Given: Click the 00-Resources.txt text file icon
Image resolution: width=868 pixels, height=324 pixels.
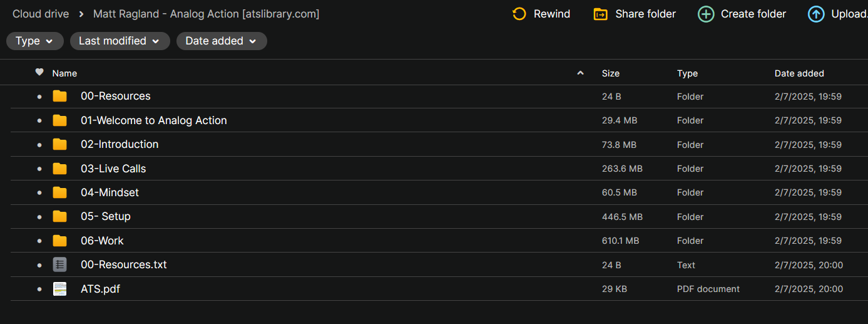Looking at the screenshot, I should pos(59,264).
